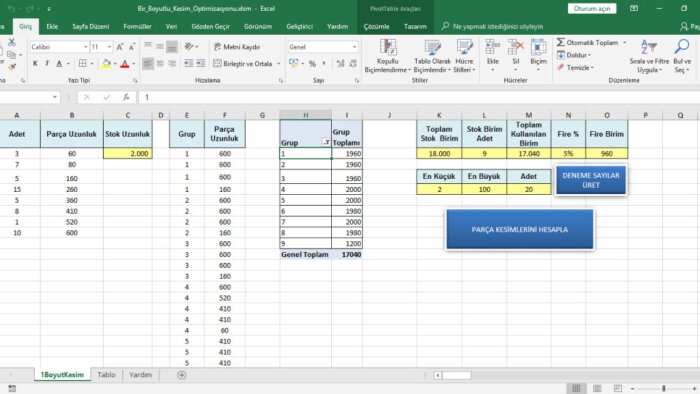Select the Genel Toplam 17040 cell

point(347,254)
